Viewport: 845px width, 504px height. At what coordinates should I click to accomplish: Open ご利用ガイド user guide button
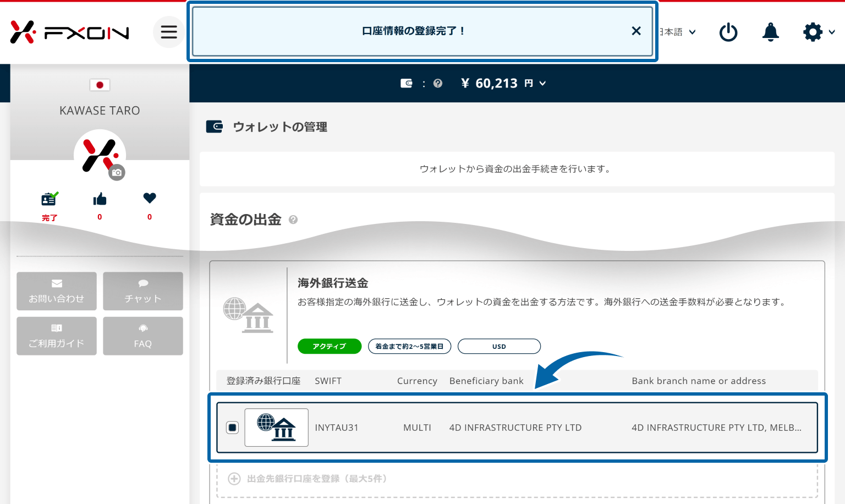pyautogui.click(x=57, y=336)
